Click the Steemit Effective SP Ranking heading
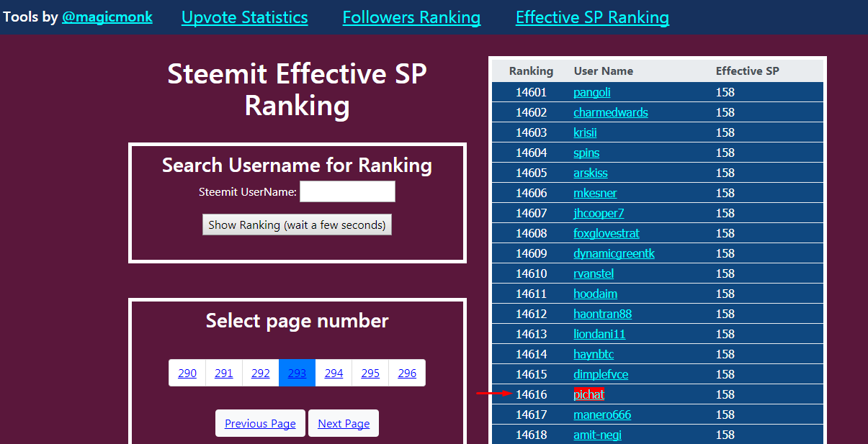 [x=297, y=90]
